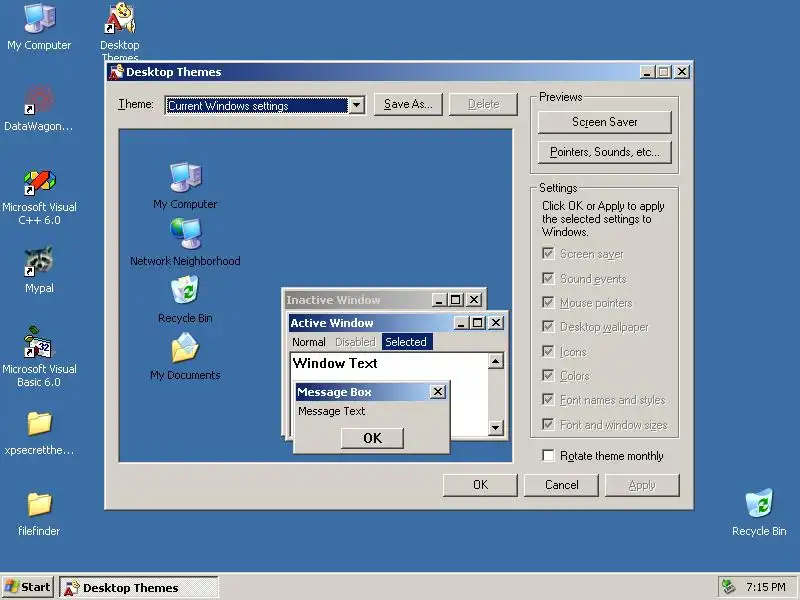This screenshot has height=600, width=800.
Task: Open Screen Saver preview
Action: [x=605, y=122]
